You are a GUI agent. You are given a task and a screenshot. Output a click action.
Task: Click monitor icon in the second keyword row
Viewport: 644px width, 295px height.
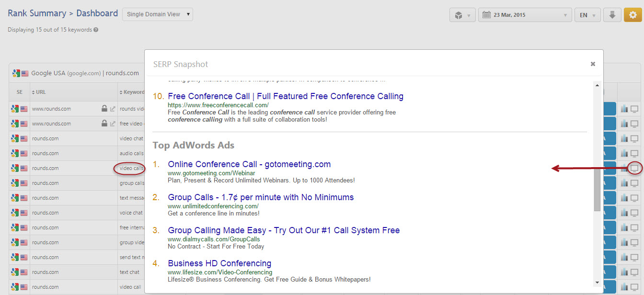coord(634,124)
